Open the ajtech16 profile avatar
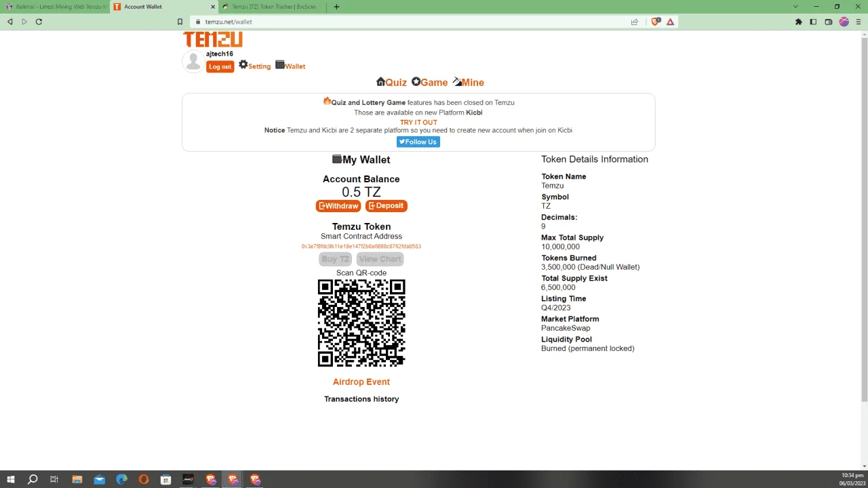This screenshot has width=868, height=488. tap(193, 62)
